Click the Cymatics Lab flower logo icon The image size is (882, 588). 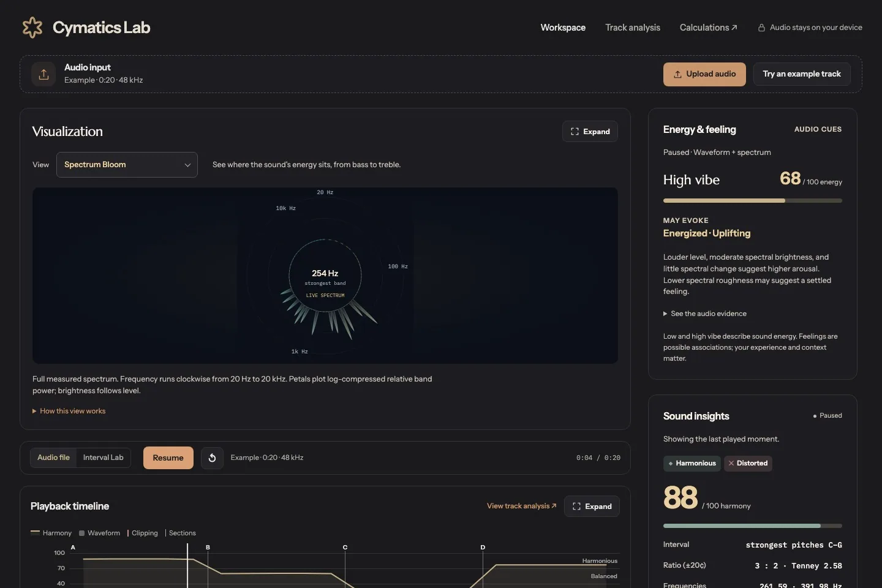[x=32, y=28]
